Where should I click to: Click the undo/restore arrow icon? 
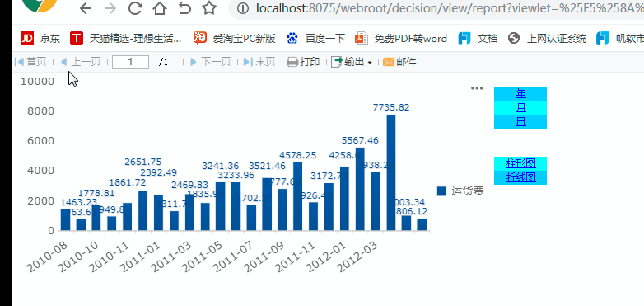[x=184, y=7]
